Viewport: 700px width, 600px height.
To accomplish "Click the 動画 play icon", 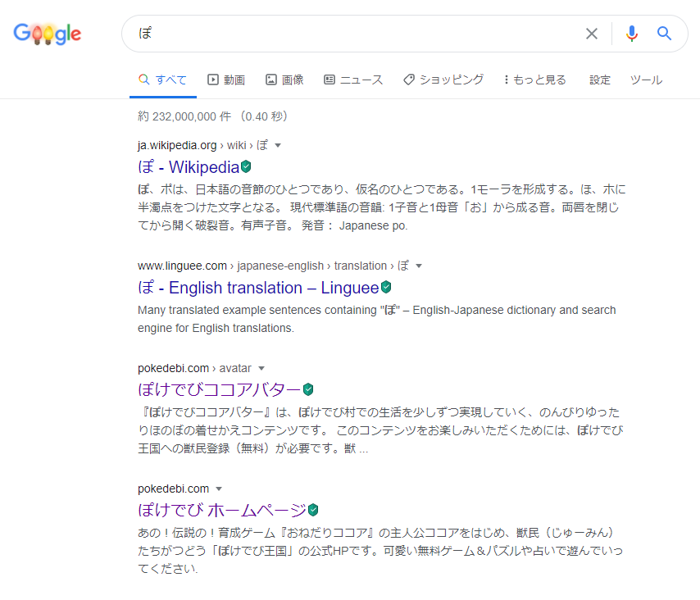I will (213, 80).
